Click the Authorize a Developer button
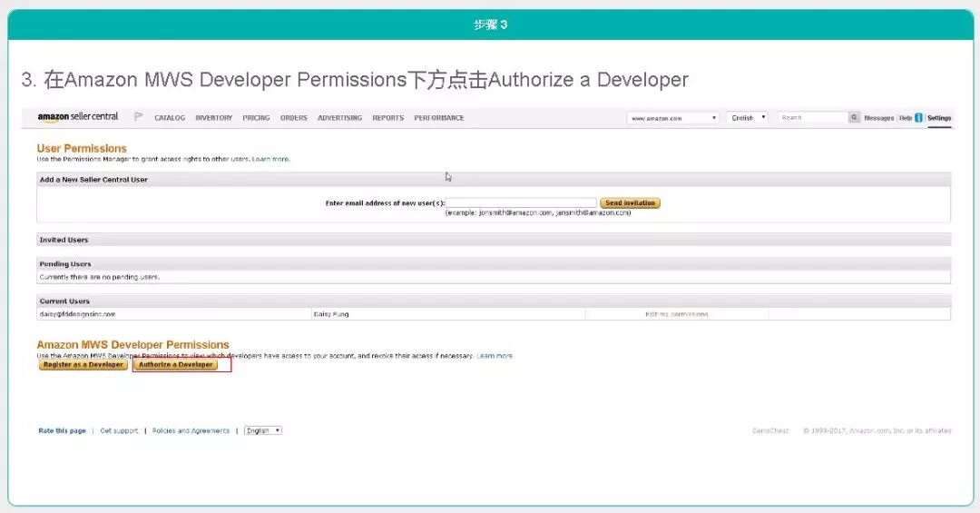Screen dimensions: 980x513 tap(176, 365)
